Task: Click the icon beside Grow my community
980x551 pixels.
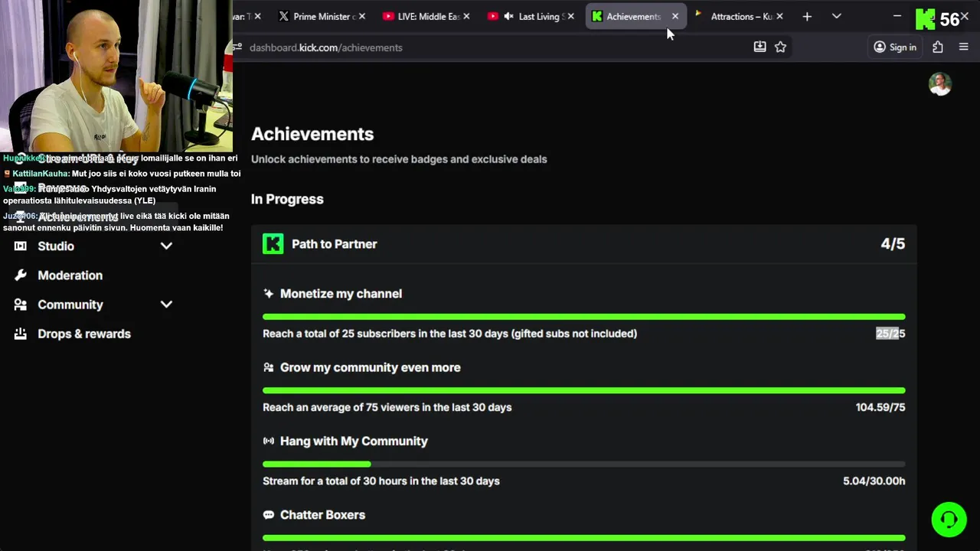Action: [268, 367]
